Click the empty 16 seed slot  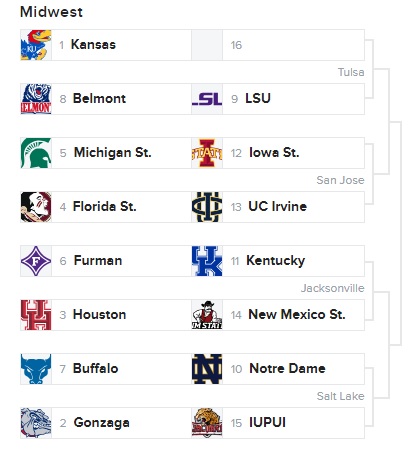pyautogui.click(x=278, y=45)
